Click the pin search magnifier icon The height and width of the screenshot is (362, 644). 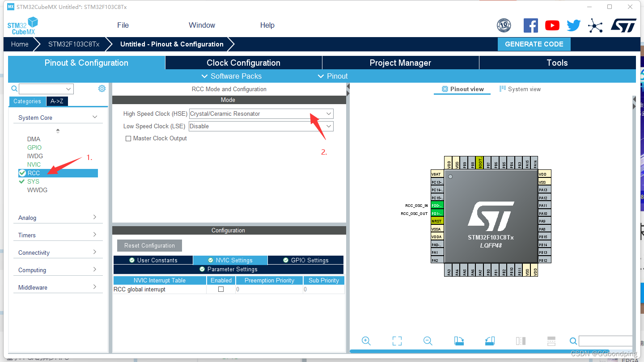click(573, 341)
